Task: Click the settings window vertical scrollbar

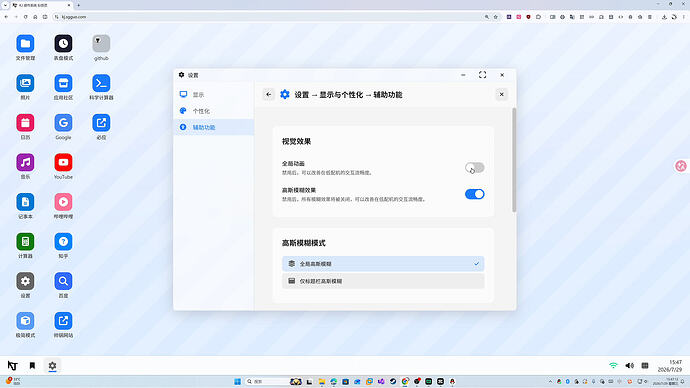Action: [514, 160]
